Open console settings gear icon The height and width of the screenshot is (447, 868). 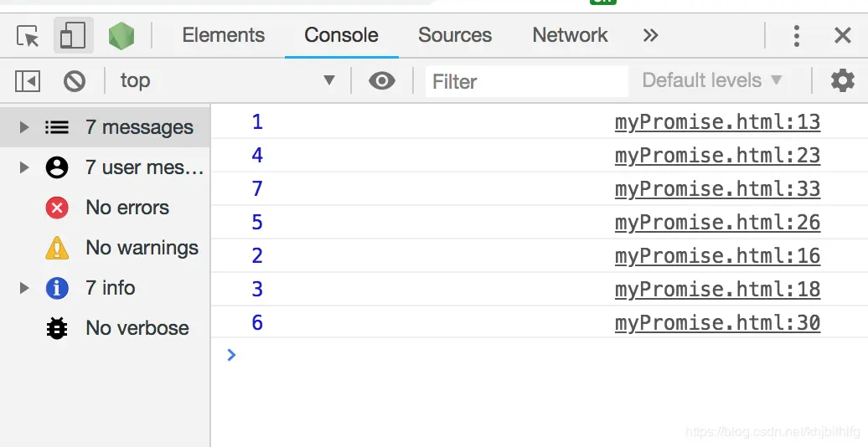[x=842, y=80]
